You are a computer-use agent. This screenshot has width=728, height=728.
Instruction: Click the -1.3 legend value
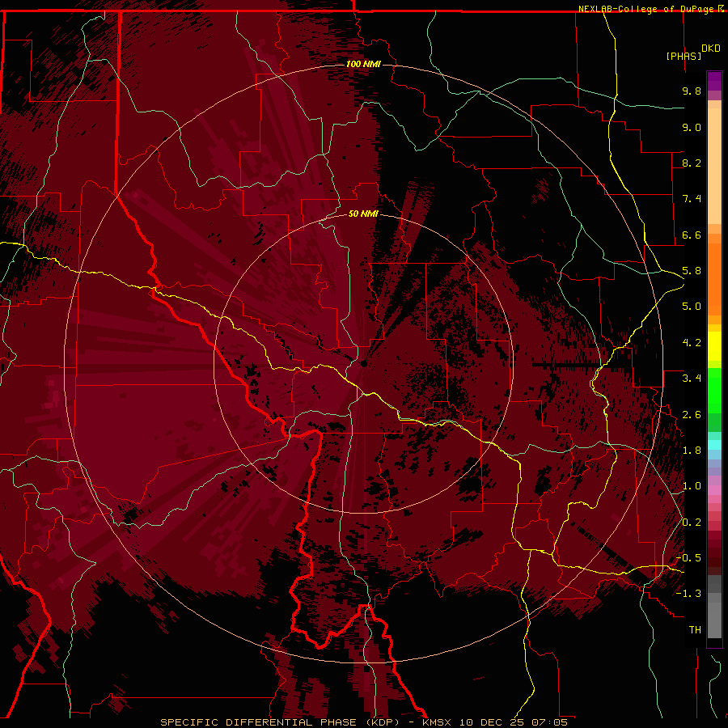point(688,594)
